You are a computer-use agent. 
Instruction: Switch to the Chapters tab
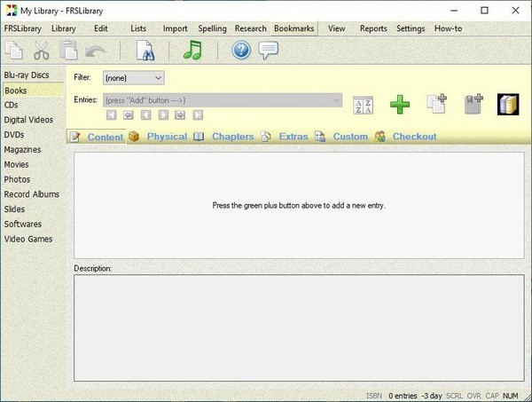[232, 137]
